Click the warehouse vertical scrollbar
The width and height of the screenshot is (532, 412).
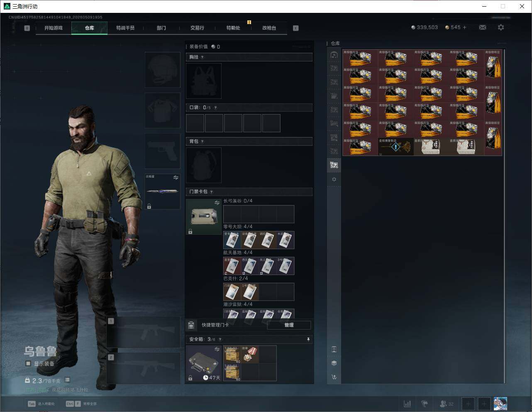505,216
